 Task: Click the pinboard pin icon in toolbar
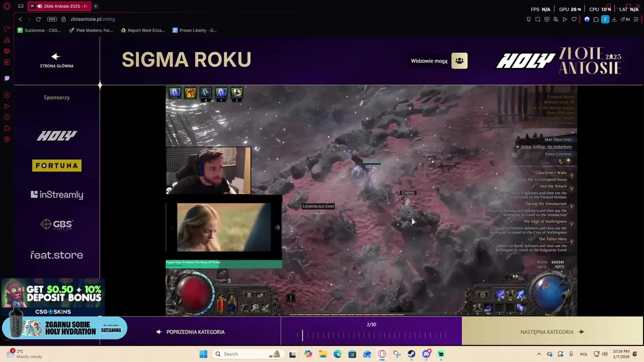pos(528,19)
